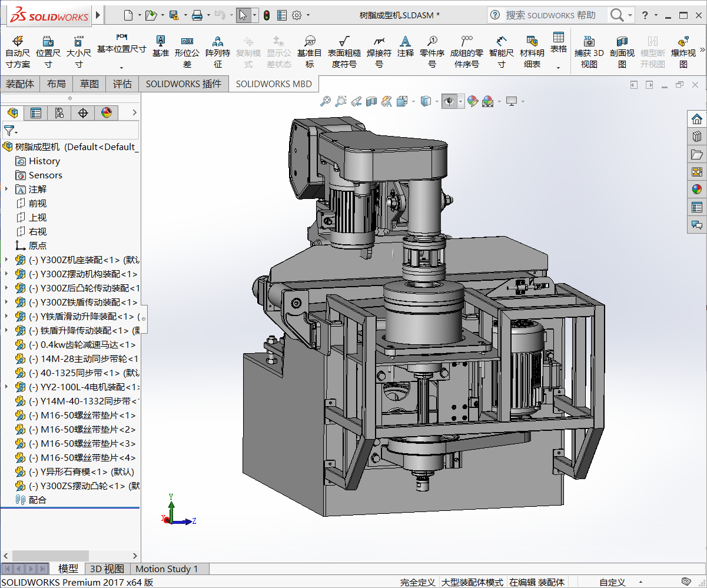This screenshot has height=588, width=707.
Task: Open the Motion Study 1 tab
Action: [167, 569]
